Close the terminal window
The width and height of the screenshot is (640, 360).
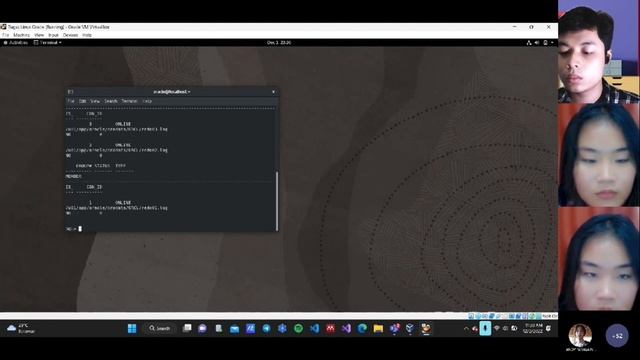(x=273, y=92)
